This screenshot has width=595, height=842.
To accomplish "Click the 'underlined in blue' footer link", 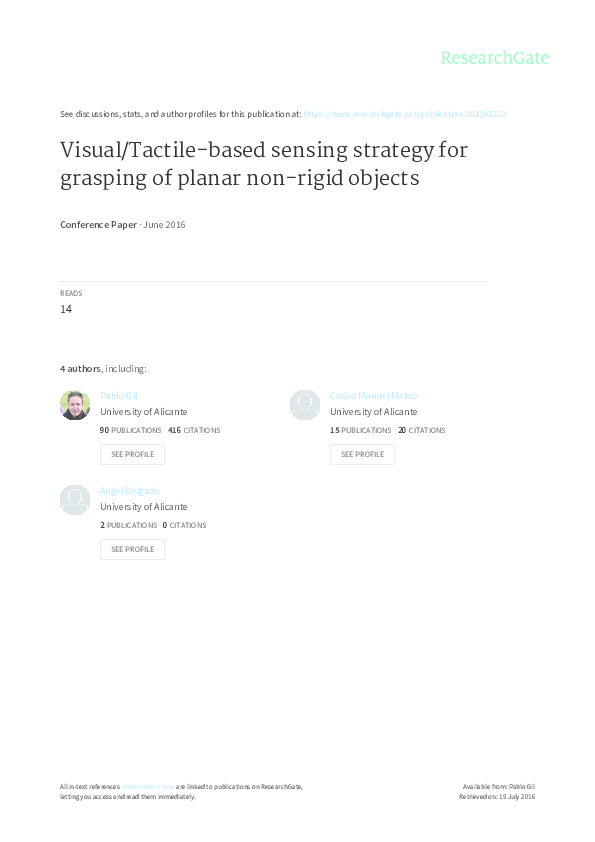I will (x=148, y=787).
